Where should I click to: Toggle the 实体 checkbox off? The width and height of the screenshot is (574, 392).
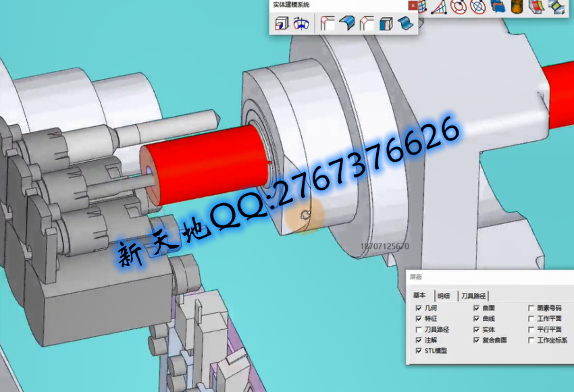coord(476,329)
